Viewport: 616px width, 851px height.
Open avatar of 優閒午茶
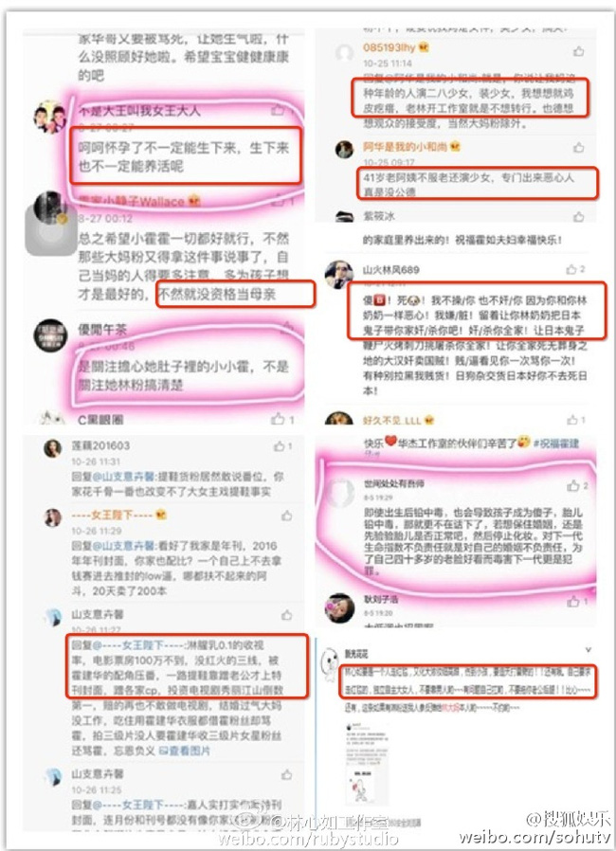pyautogui.click(x=50, y=336)
